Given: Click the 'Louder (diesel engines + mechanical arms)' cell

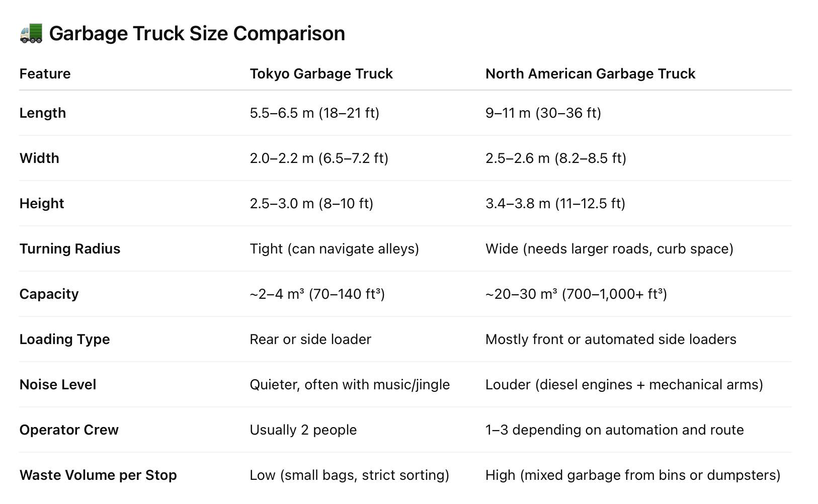Looking at the screenshot, I should click(x=624, y=384).
